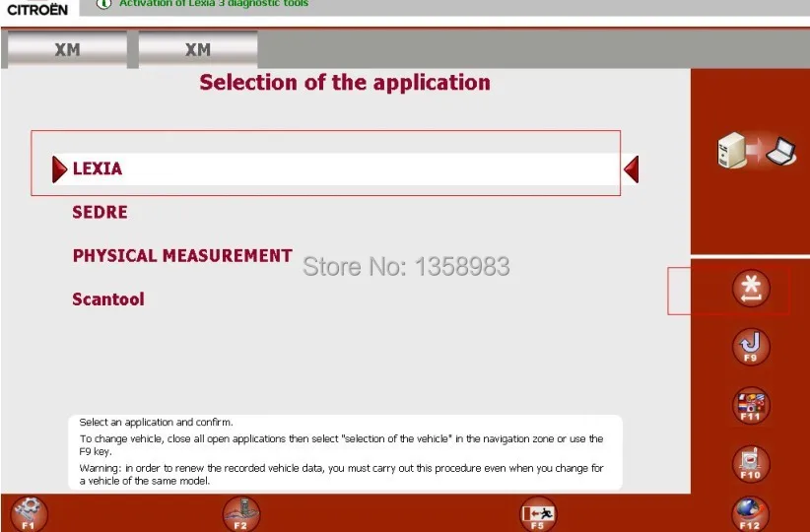The image size is (810, 532).
Task: Open the F11 language flags icon
Action: (751, 406)
